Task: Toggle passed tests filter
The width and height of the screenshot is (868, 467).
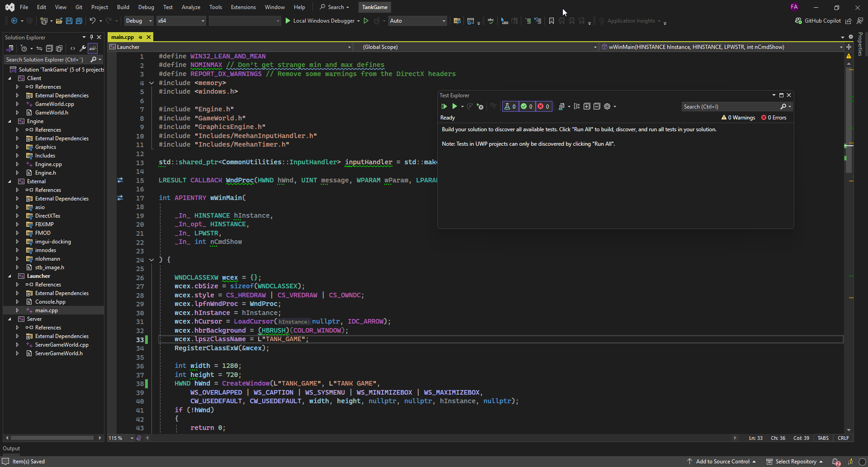Action: 527,106
